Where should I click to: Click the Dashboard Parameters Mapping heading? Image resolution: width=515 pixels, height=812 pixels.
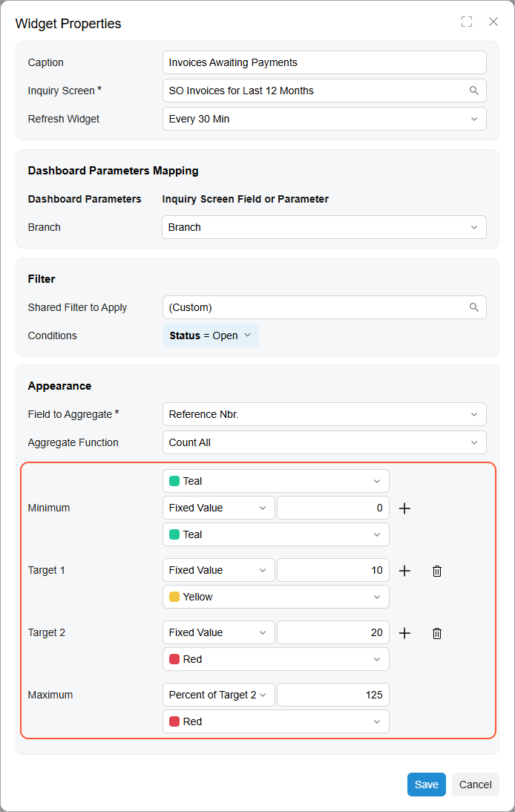pyautogui.click(x=113, y=171)
